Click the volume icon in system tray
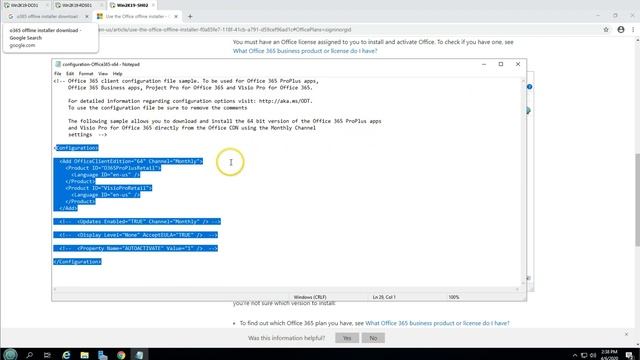 (593, 356)
